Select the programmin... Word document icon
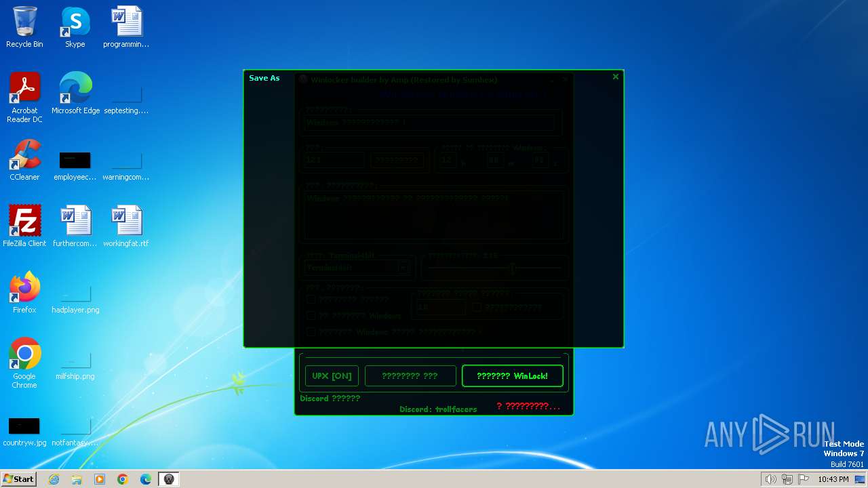This screenshot has width=868, height=488. 126,28
